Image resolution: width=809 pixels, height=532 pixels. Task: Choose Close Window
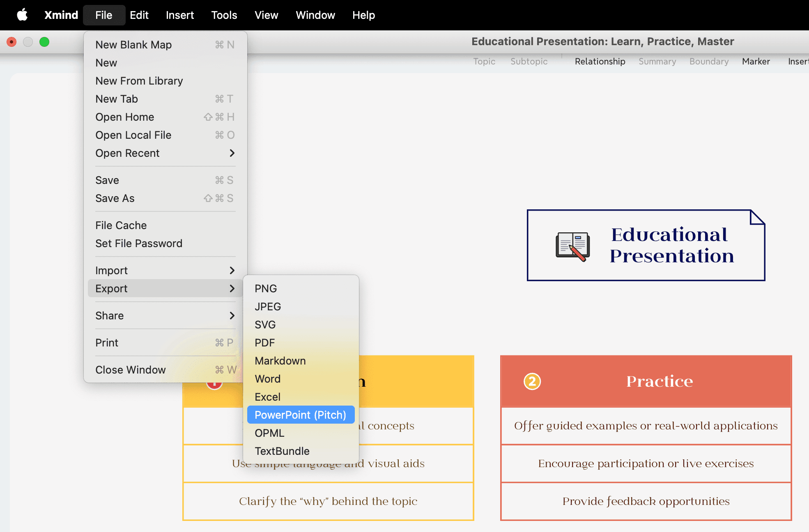(165, 370)
